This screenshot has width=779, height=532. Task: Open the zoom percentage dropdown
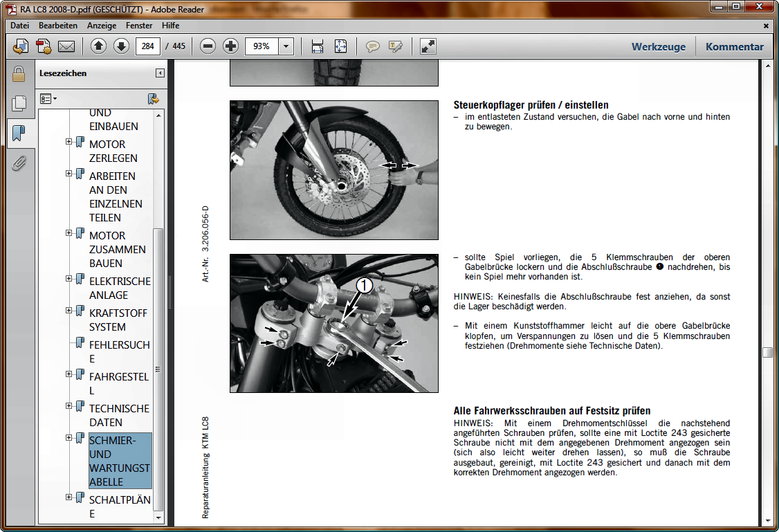[286, 47]
